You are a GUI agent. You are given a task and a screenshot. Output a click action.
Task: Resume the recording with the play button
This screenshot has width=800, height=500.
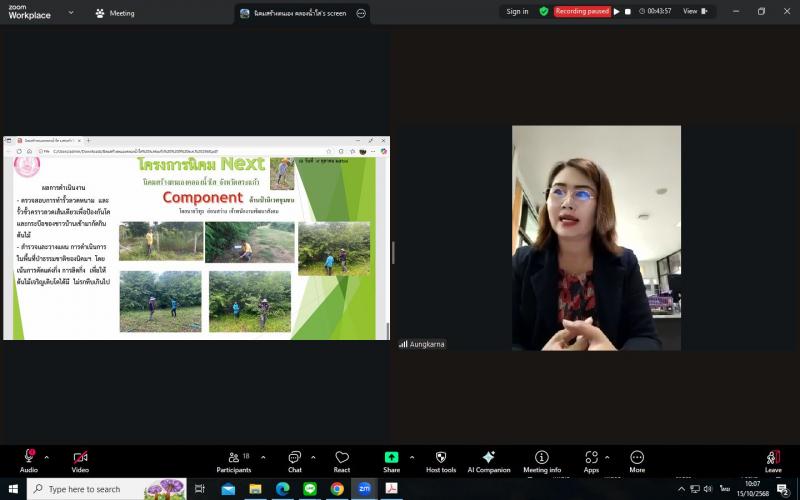click(617, 11)
